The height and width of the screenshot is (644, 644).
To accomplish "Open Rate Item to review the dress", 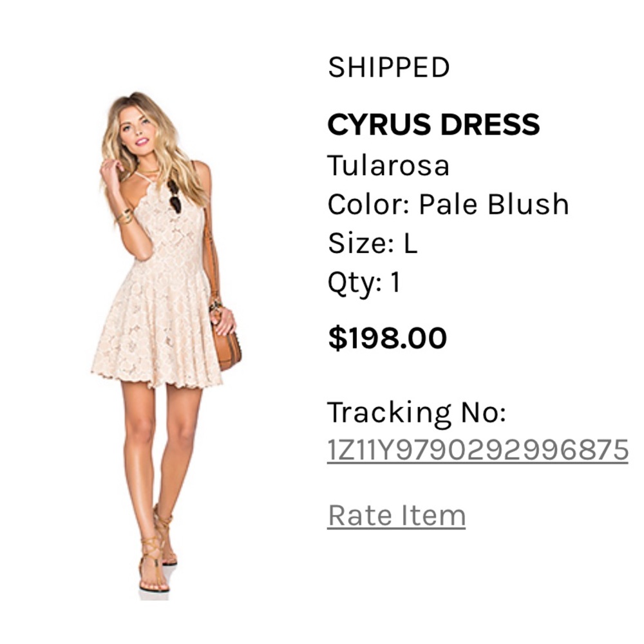I will click(x=395, y=515).
